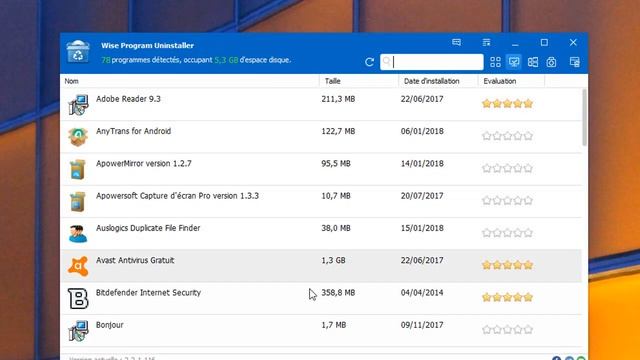Click the 211,3 MB size of Adobe Reader
640x360 pixels.
point(338,99)
